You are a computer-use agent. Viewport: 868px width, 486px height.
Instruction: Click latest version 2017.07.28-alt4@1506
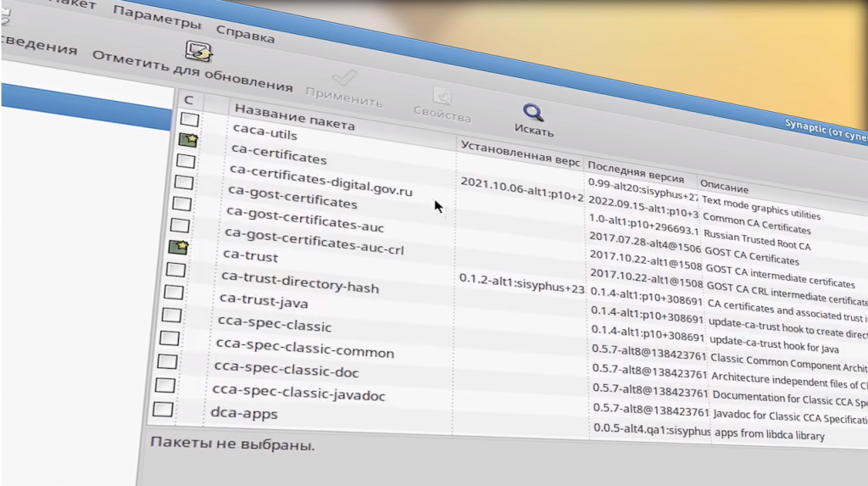[x=645, y=243]
